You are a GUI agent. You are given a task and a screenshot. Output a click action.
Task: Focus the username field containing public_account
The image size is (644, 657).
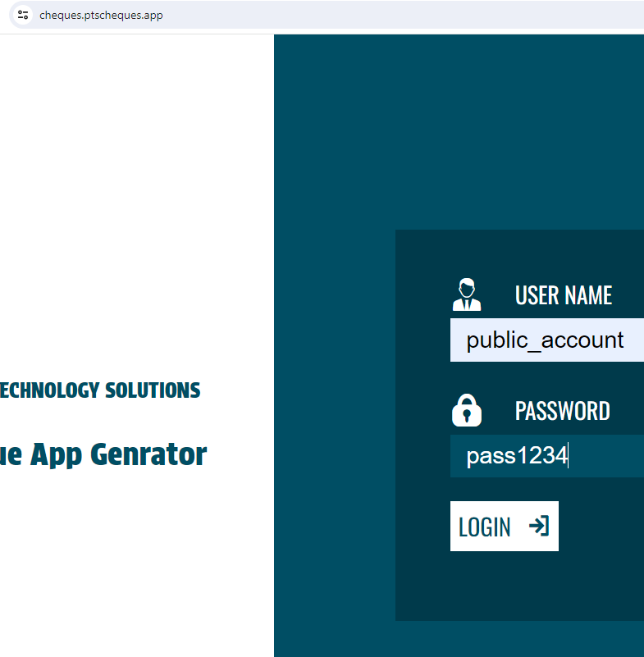(547, 340)
